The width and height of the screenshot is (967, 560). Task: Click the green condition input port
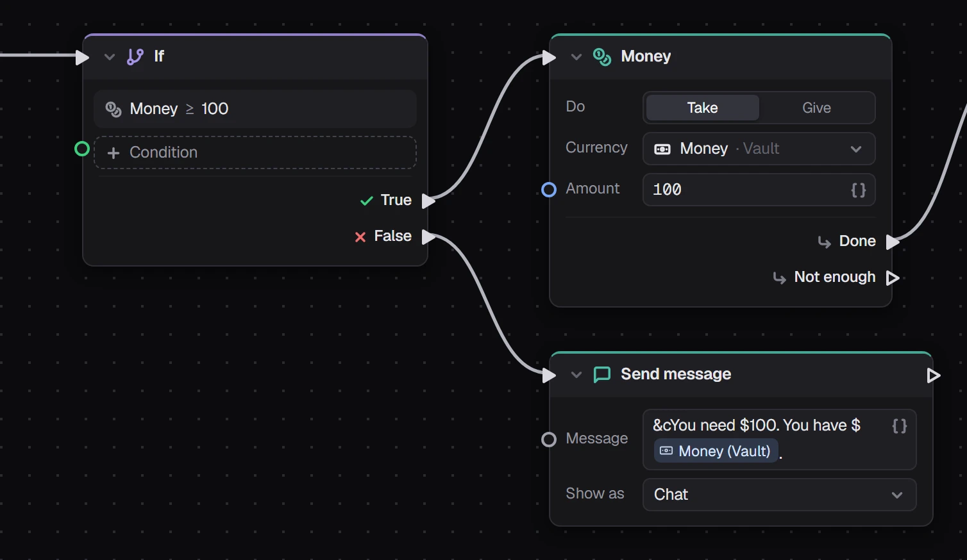82,149
